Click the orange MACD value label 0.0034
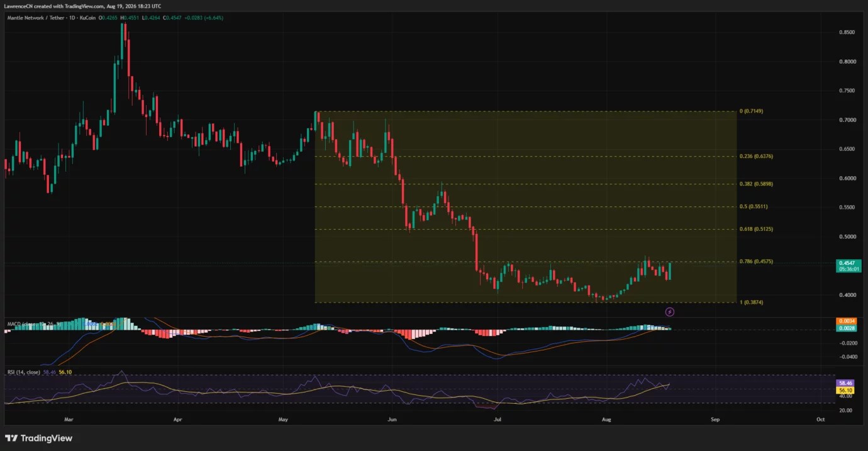 847,321
